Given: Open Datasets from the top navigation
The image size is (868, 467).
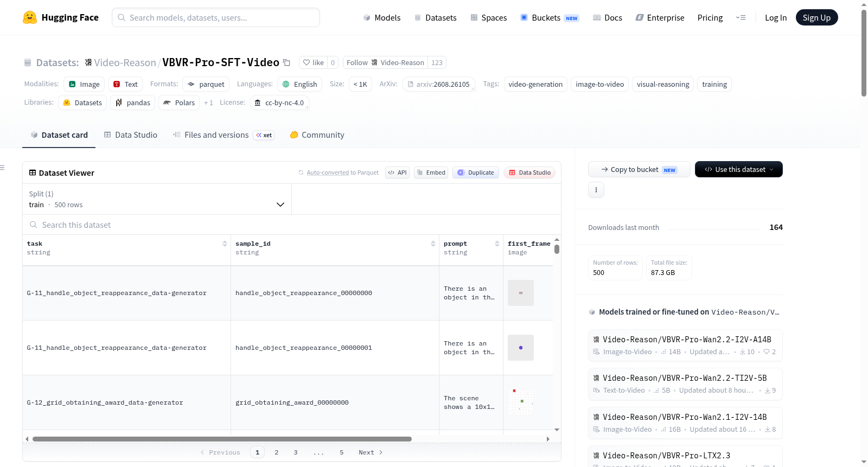Looking at the screenshot, I should [435, 17].
